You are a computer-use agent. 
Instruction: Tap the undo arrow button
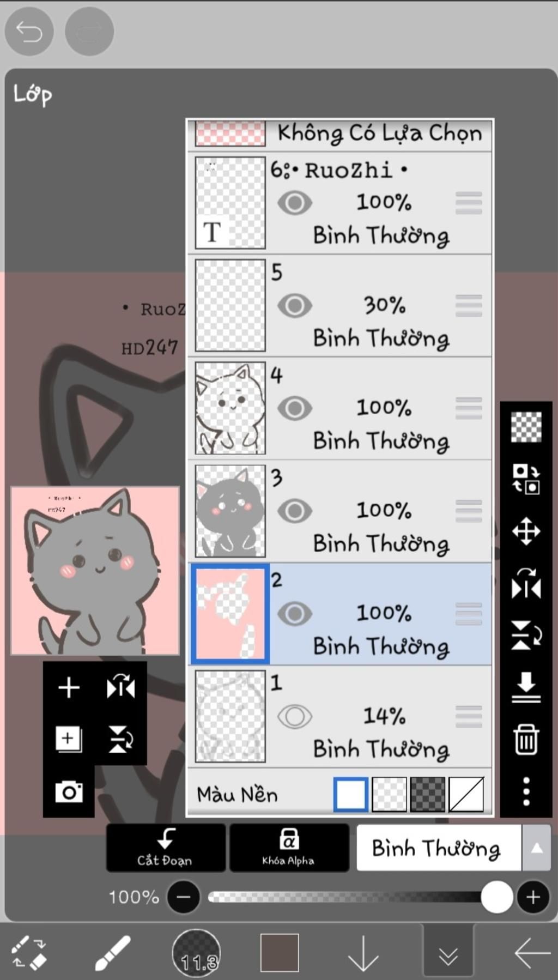click(29, 32)
